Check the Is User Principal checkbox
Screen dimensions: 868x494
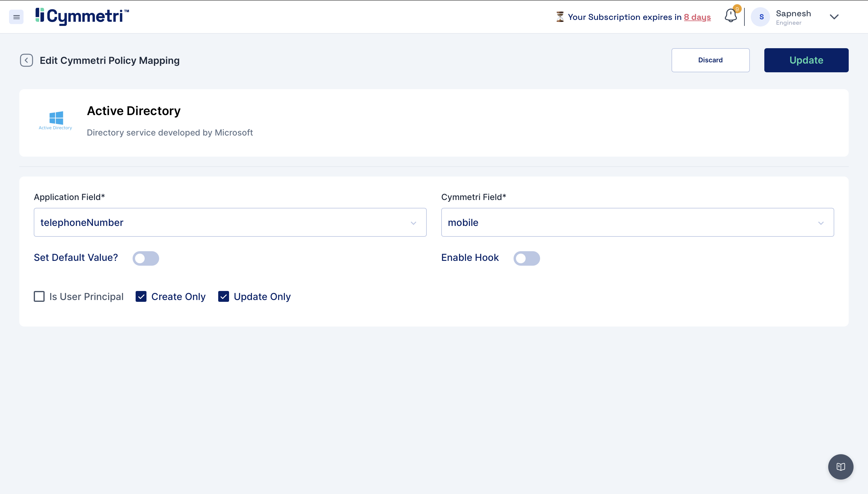[39, 296]
